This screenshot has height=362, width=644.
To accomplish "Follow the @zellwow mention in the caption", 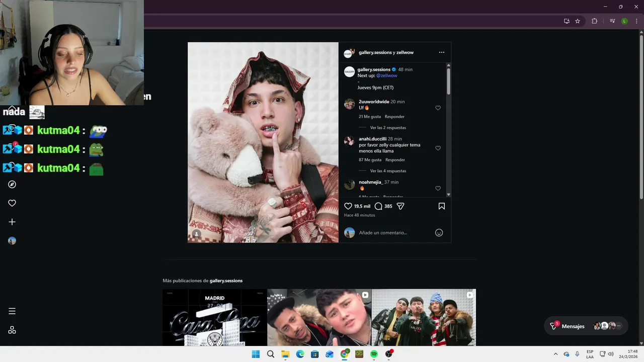I will 387,75.
